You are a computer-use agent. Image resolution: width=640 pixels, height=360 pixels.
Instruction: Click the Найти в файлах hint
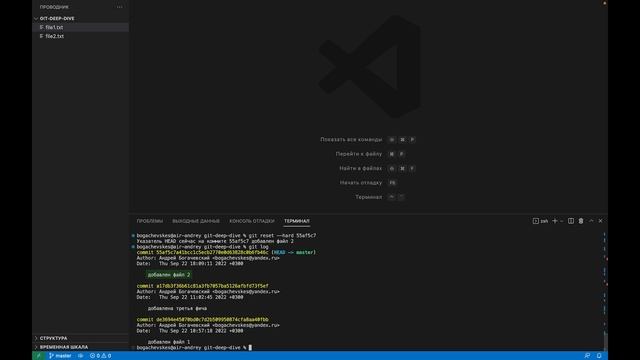pos(360,168)
